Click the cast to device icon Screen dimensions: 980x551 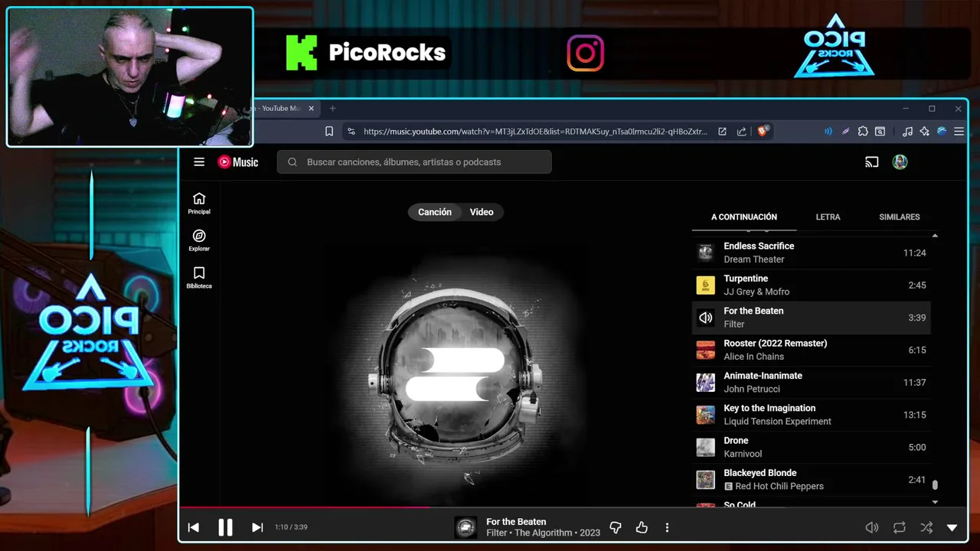(x=871, y=161)
